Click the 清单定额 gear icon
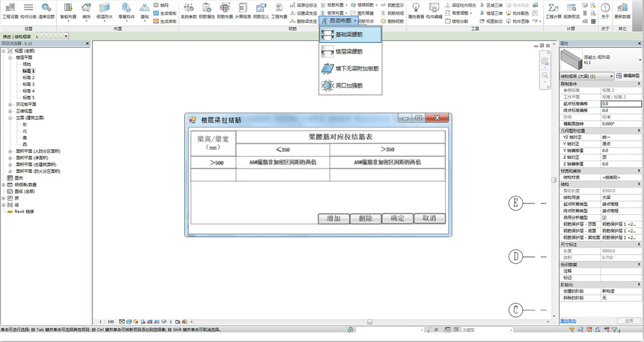The width and height of the screenshot is (644, 342). pos(46,10)
